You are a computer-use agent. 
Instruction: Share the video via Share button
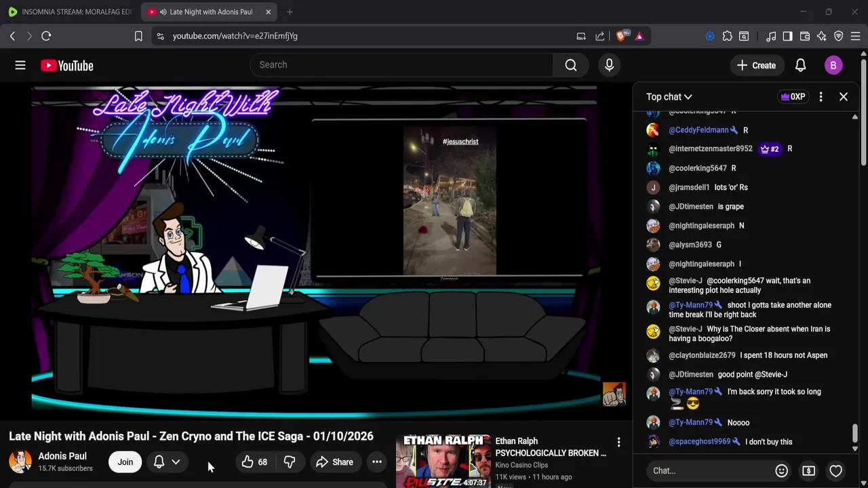coord(334,462)
